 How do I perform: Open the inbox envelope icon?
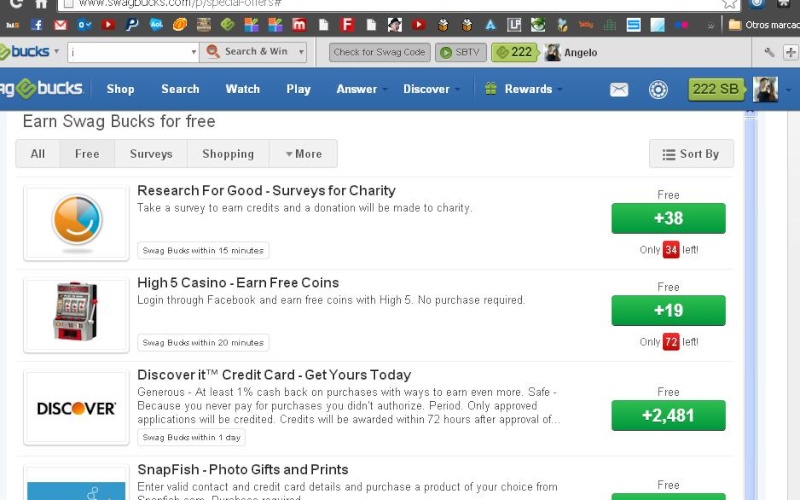(619, 90)
